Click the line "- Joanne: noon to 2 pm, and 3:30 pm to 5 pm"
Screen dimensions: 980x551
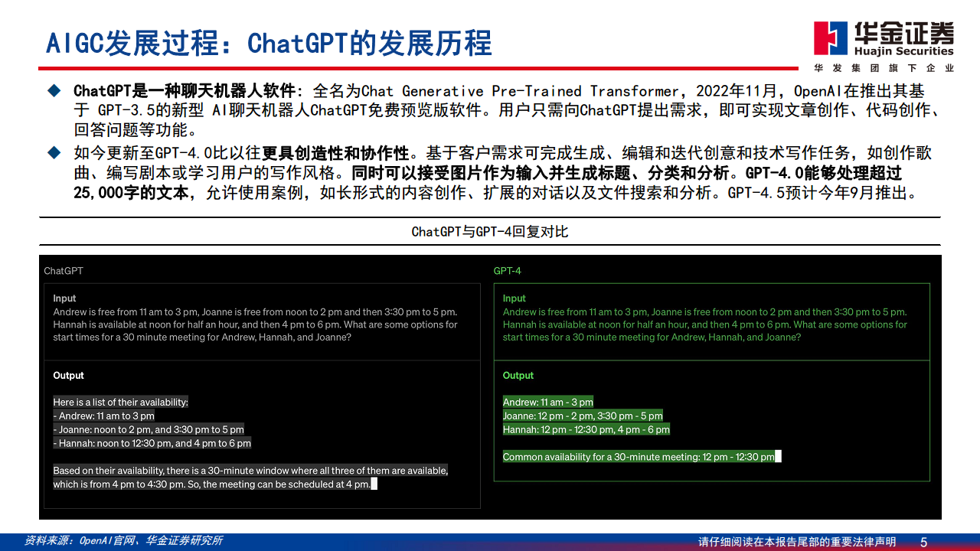click(x=149, y=429)
